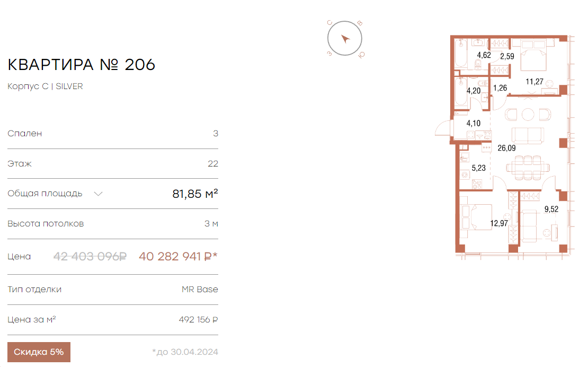Click the 26,09 living room area label
Image resolution: width=588 pixels, height=367 pixels.
point(506,148)
